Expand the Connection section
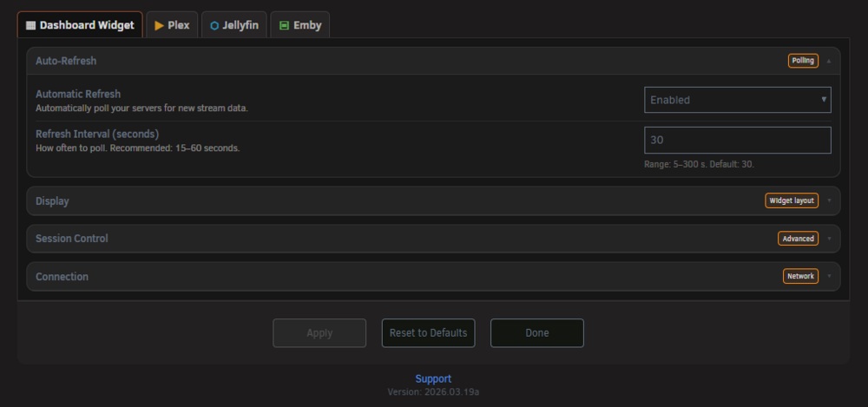Image resolution: width=868 pixels, height=407 pixels. 433,276
